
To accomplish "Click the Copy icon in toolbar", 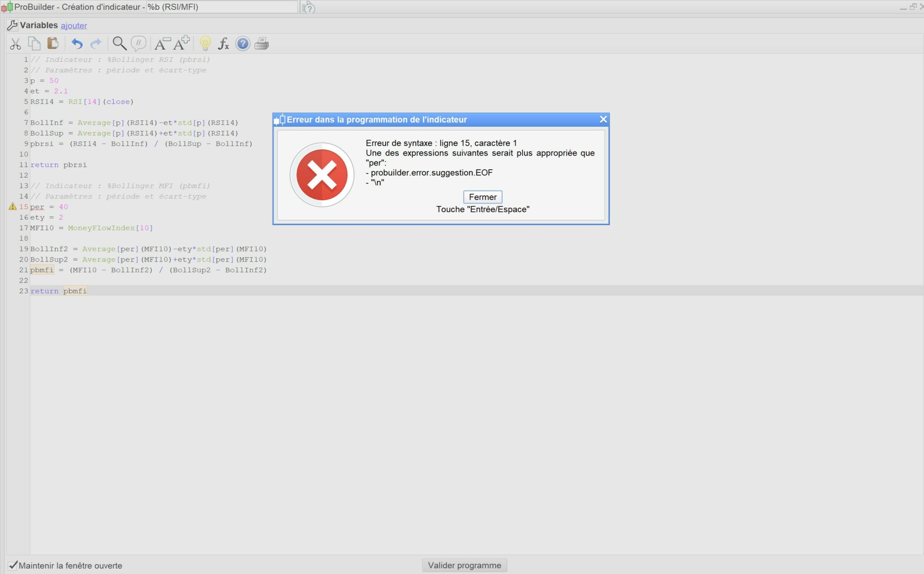I will [34, 43].
